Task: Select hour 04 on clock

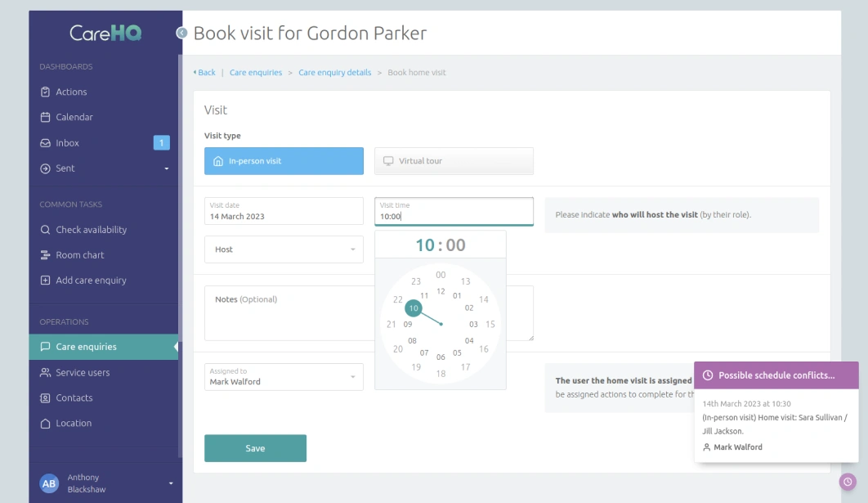Action: coord(469,341)
